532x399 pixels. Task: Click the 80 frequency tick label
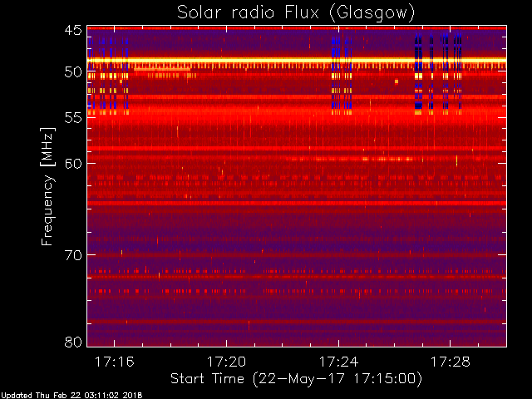(x=73, y=342)
